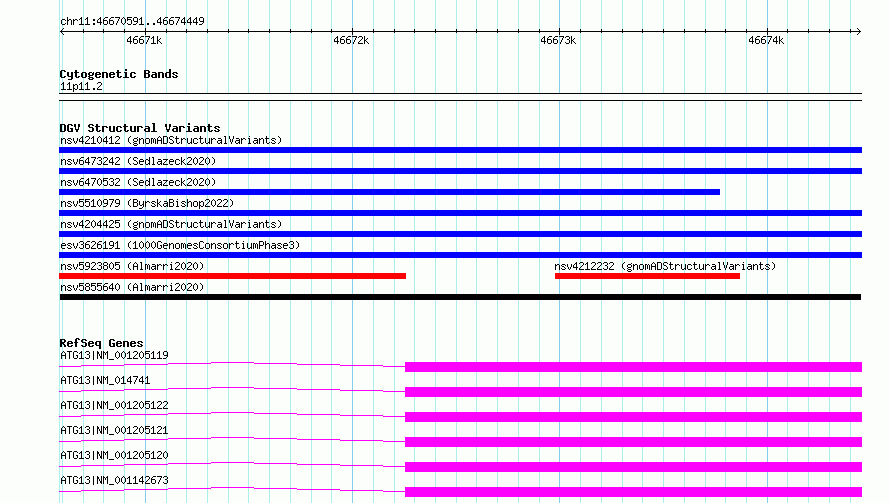
Task: Select the blue bar under nsv5510979
Action: click(x=460, y=213)
